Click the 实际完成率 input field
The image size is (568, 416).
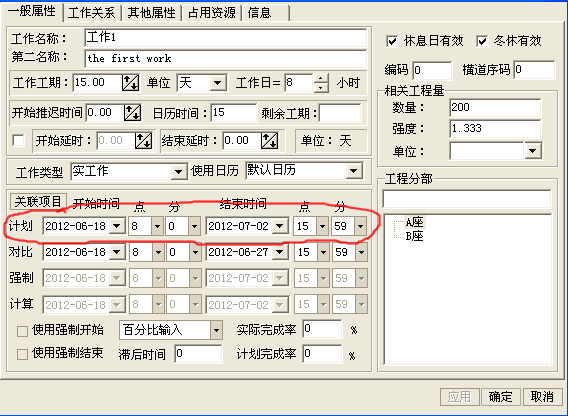click(322, 329)
